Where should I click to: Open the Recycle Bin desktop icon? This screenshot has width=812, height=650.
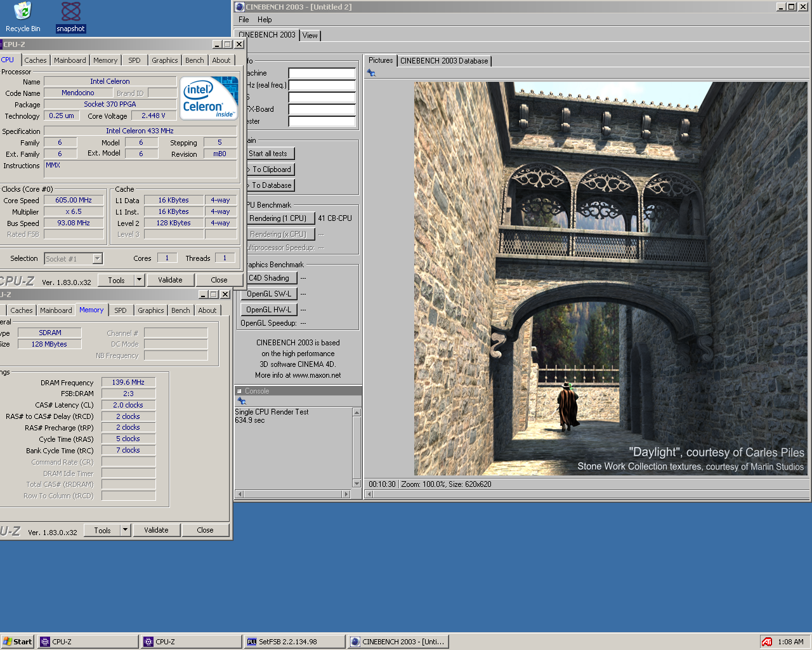22,17
